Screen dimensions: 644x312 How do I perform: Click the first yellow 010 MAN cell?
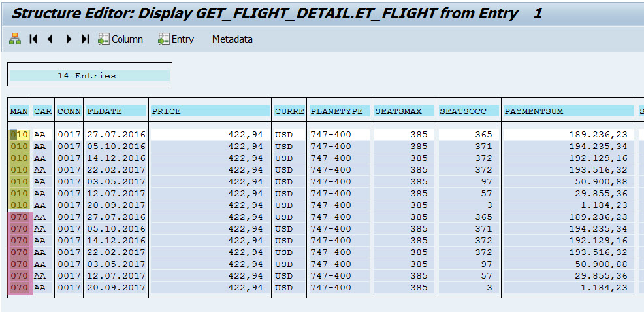point(20,135)
